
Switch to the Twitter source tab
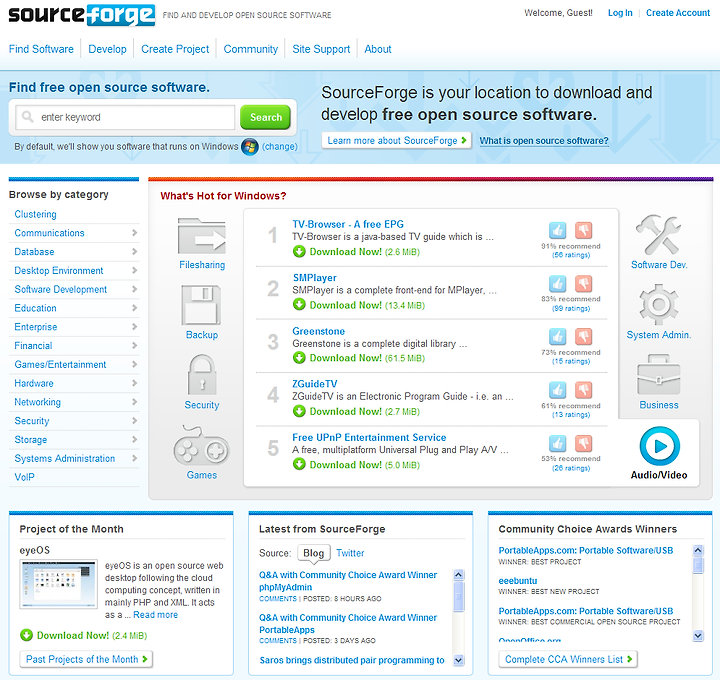pos(350,553)
